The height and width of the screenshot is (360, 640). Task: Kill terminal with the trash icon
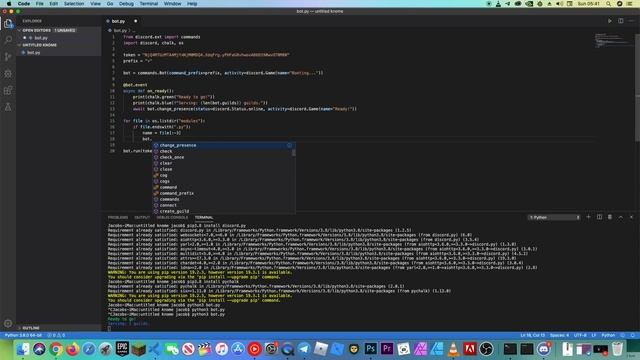click(610, 217)
